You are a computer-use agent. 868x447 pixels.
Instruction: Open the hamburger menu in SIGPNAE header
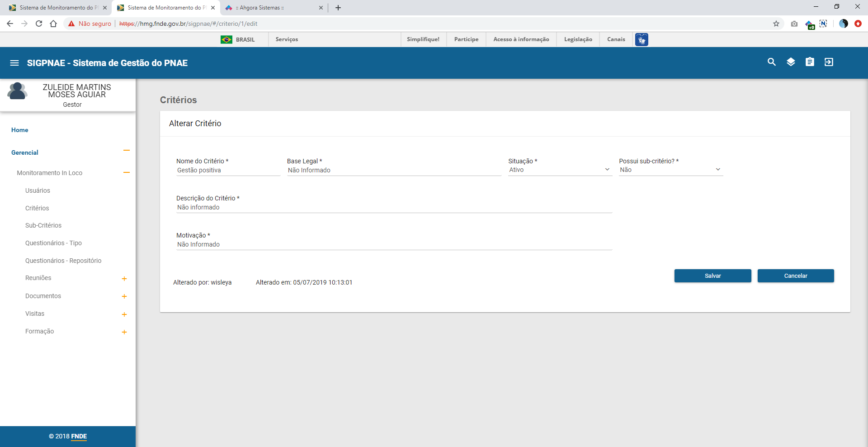pyautogui.click(x=14, y=63)
